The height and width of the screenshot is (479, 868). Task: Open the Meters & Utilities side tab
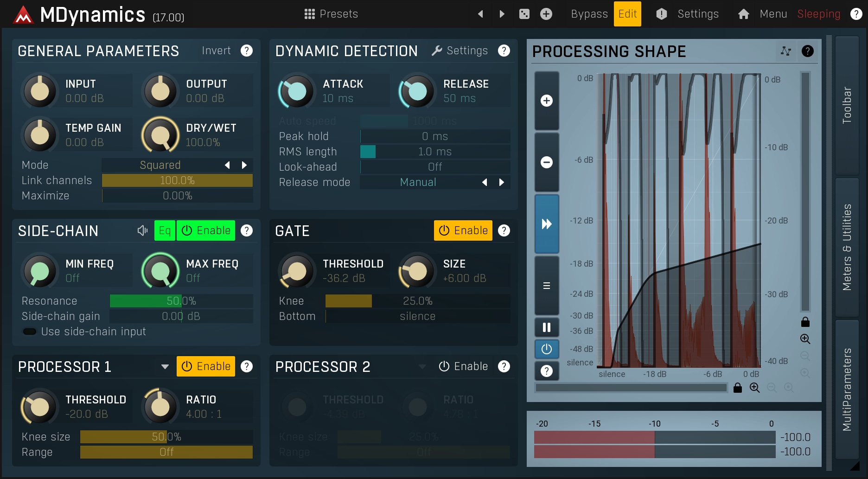[847, 247]
